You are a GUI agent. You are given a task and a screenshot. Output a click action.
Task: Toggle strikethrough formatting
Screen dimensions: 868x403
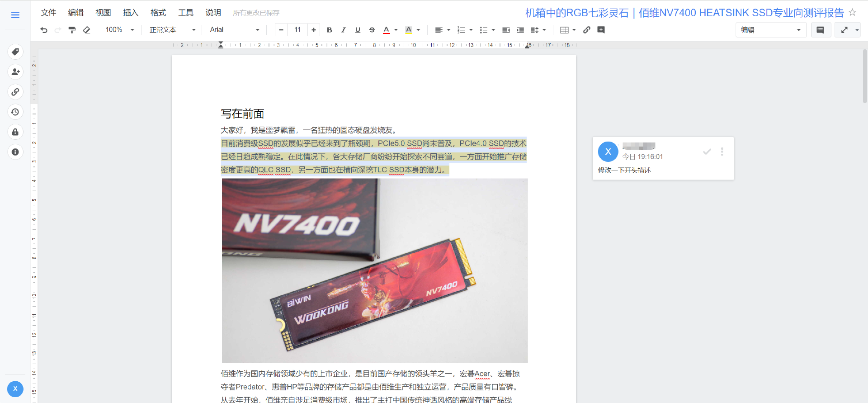click(372, 30)
